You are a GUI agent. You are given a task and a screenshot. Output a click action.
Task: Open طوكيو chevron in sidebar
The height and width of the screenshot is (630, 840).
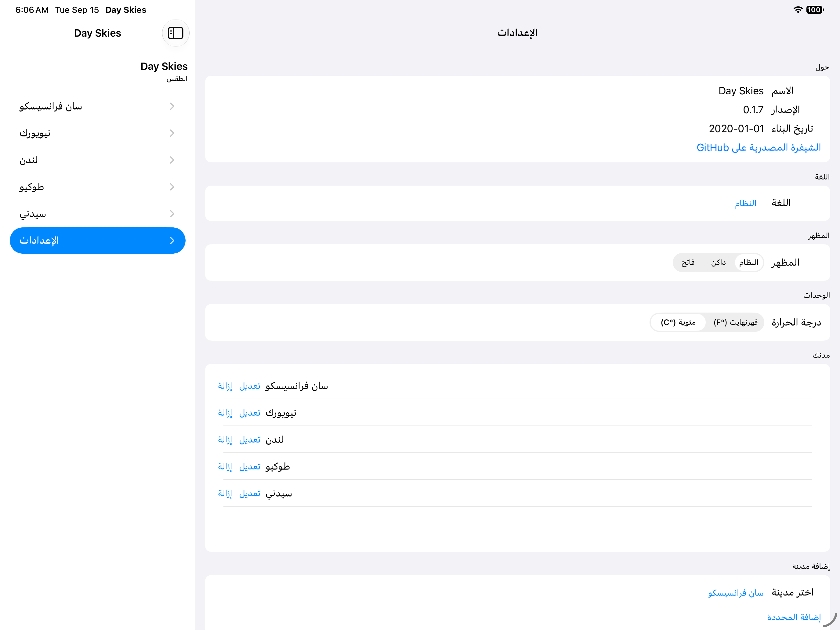click(172, 187)
